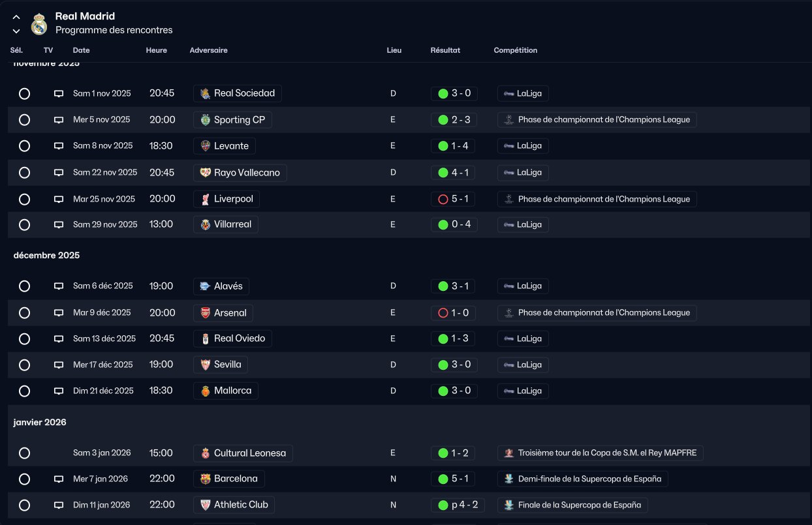812x525 pixels.
Task: Select the radio button for Alavés match
Action: (x=25, y=286)
